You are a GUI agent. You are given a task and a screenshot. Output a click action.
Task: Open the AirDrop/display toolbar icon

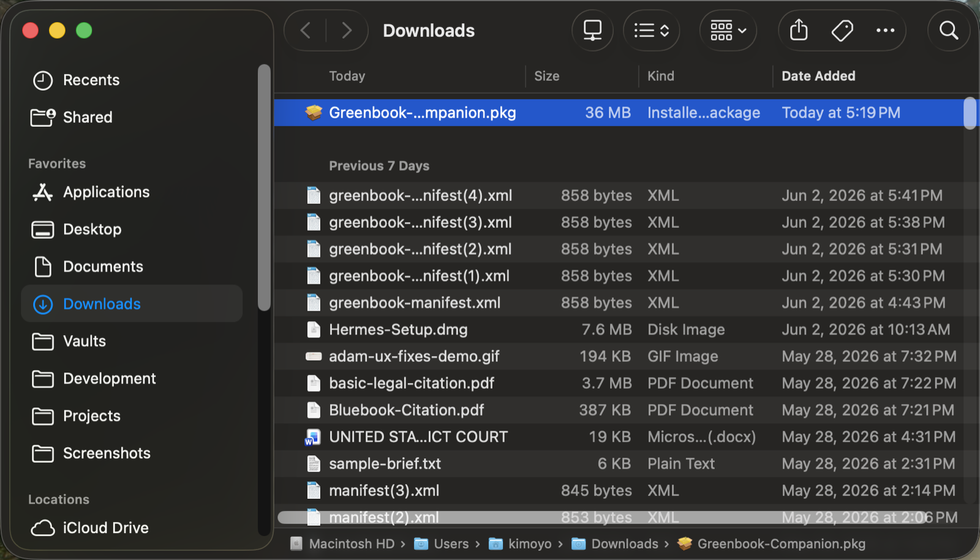pyautogui.click(x=592, y=30)
